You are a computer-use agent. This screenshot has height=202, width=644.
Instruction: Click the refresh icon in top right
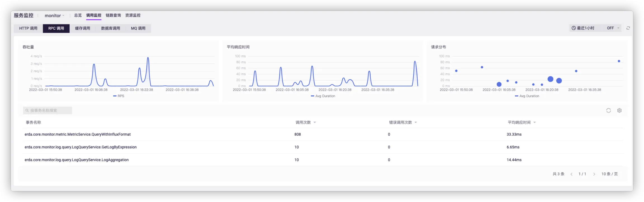[628, 28]
